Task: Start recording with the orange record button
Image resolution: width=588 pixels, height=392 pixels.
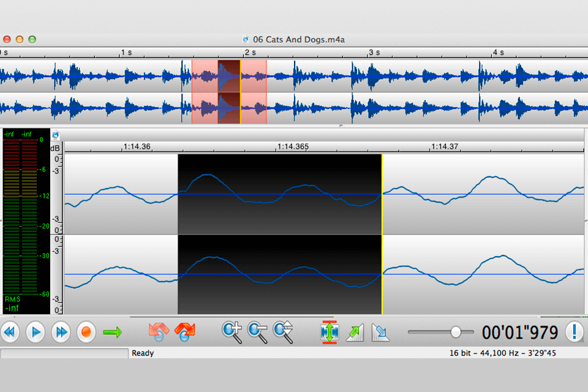Action: (x=86, y=332)
